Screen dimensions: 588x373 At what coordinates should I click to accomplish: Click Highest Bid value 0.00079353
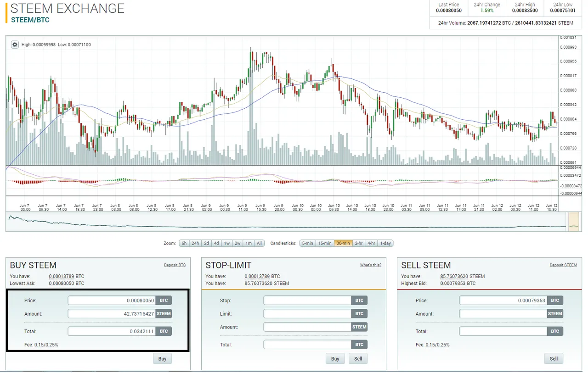[x=453, y=284]
